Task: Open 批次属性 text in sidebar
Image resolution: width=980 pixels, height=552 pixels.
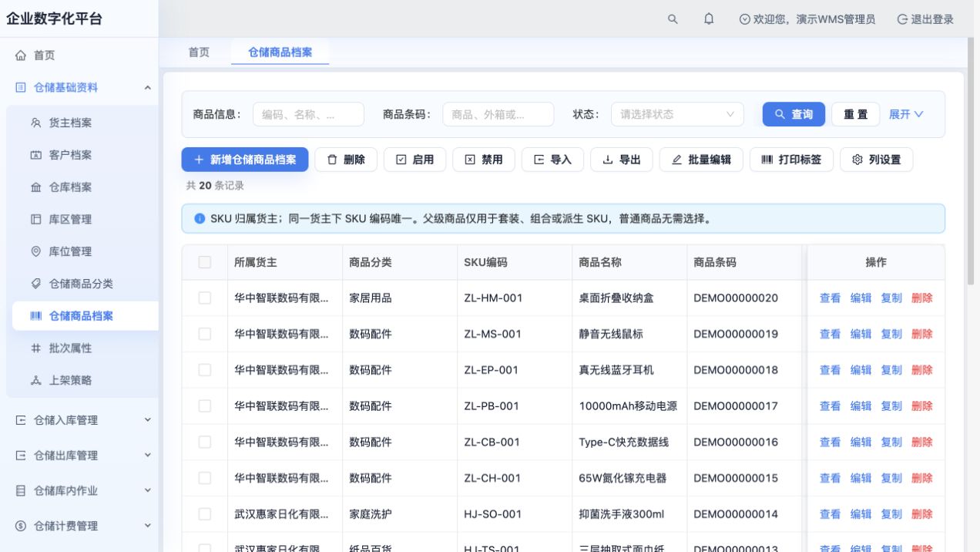Action: click(x=70, y=348)
